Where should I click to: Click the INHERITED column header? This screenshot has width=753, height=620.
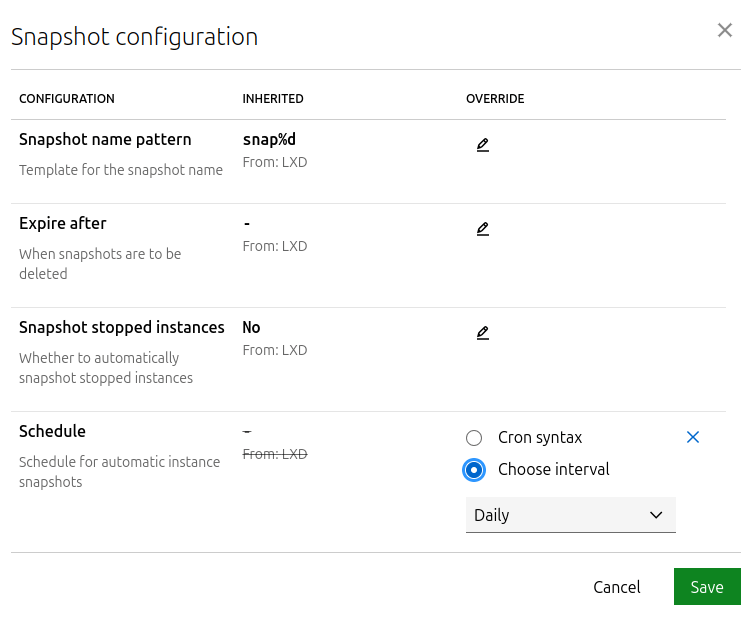coord(273,99)
